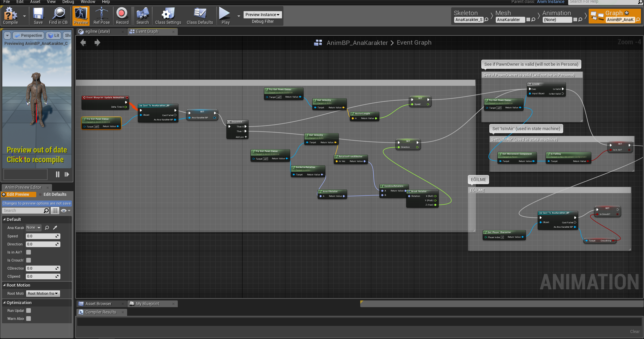
Task: Open the Play options dropdown arrow
Action: pos(238,16)
